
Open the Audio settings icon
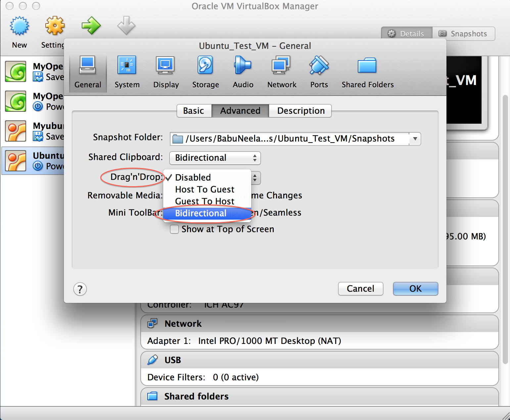(x=243, y=71)
